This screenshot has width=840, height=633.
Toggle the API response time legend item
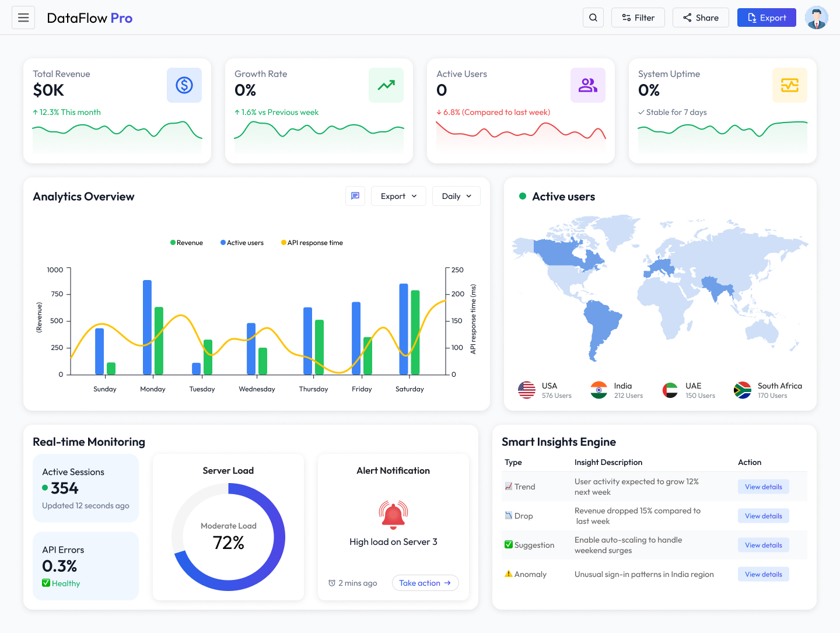coord(311,242)
